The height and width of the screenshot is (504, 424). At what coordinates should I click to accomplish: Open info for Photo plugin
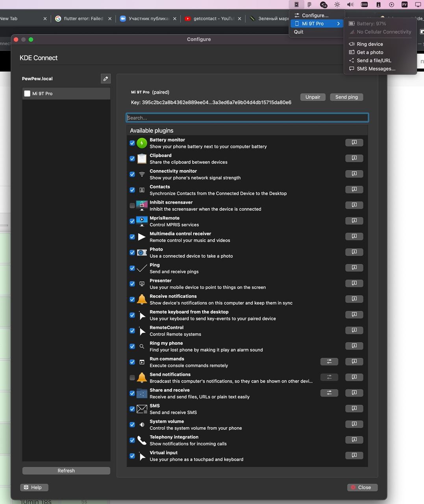point(354,252)
